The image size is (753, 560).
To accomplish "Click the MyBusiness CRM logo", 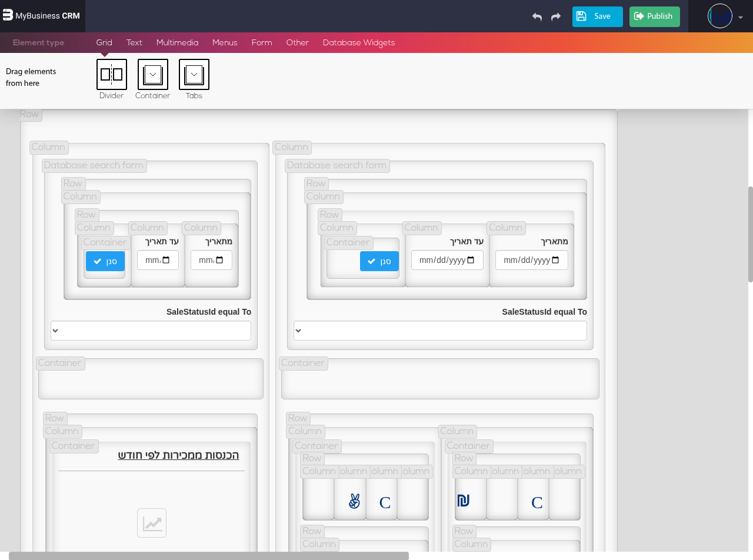I will (42, 16).
